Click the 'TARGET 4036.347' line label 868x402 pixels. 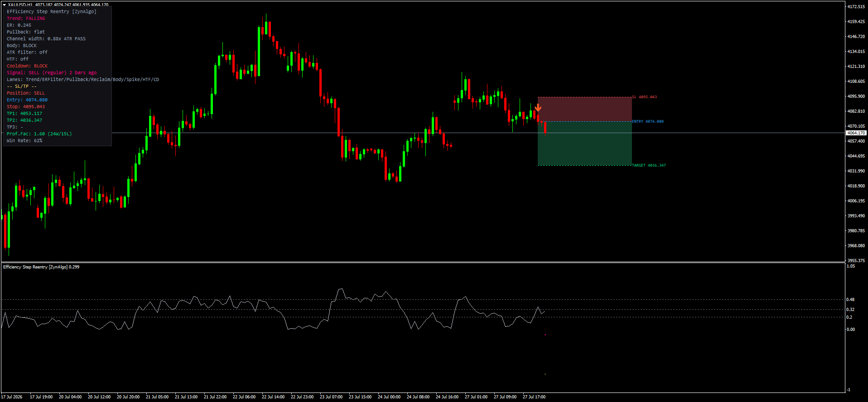649,165
